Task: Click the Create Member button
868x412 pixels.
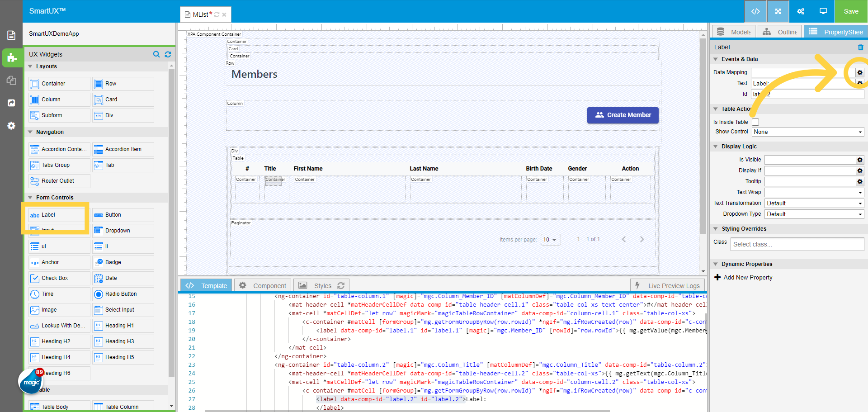Action: [x=623, y=115]
